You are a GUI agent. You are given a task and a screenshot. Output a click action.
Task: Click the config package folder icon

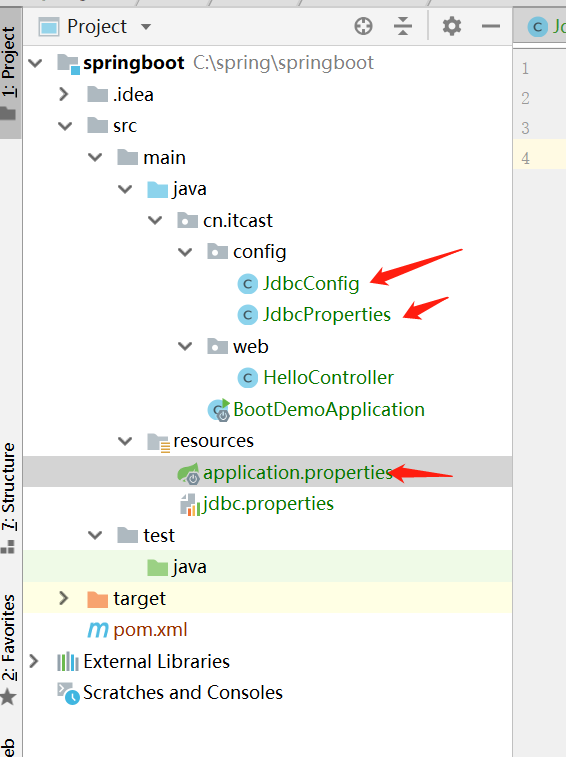[217, 252]
